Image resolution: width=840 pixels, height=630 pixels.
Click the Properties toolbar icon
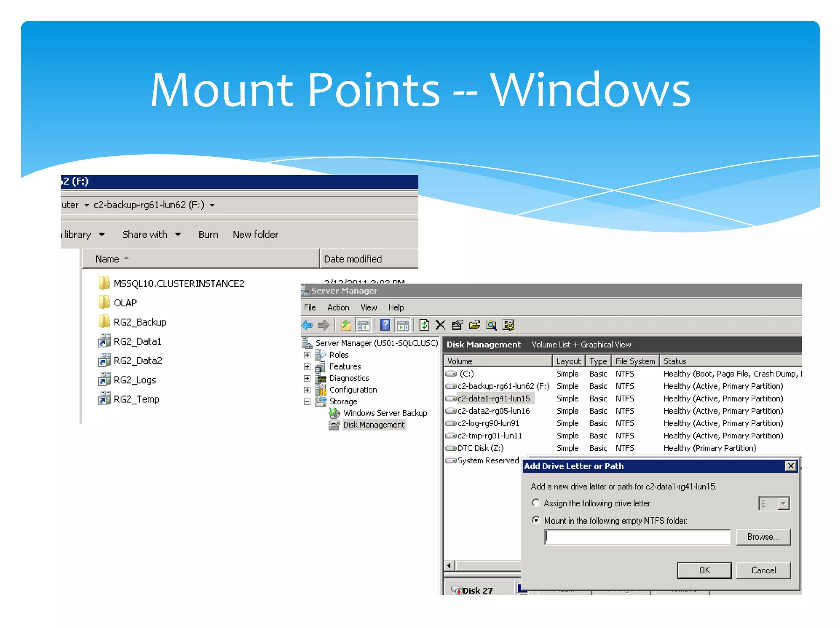tap(457, 325)
